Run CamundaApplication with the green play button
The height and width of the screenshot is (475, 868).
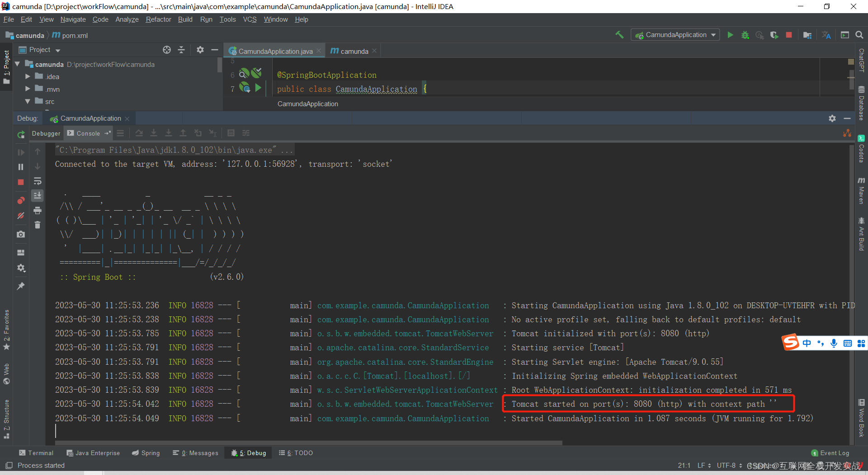[730, 35]
